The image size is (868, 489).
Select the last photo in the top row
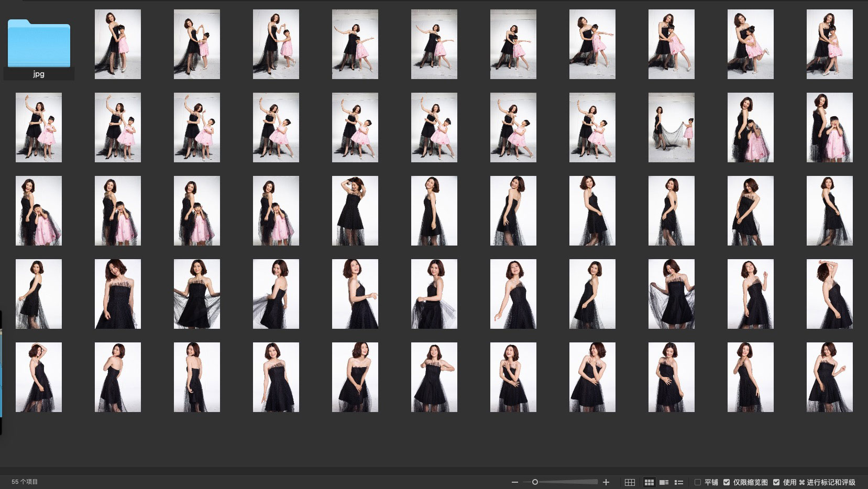(x=829, y=44)
